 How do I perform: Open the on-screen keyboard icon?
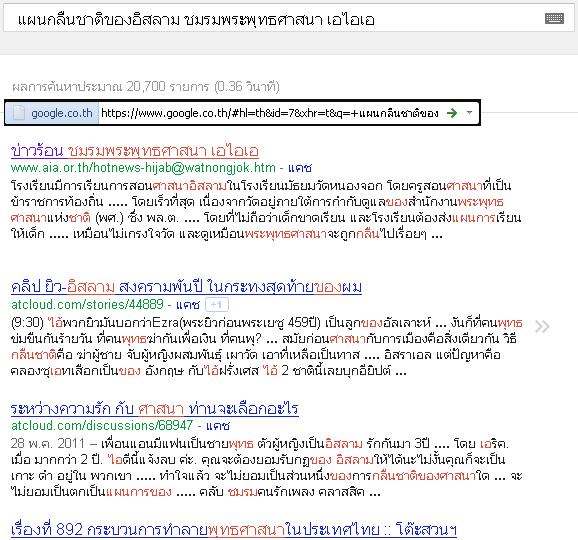pos(554,18)
